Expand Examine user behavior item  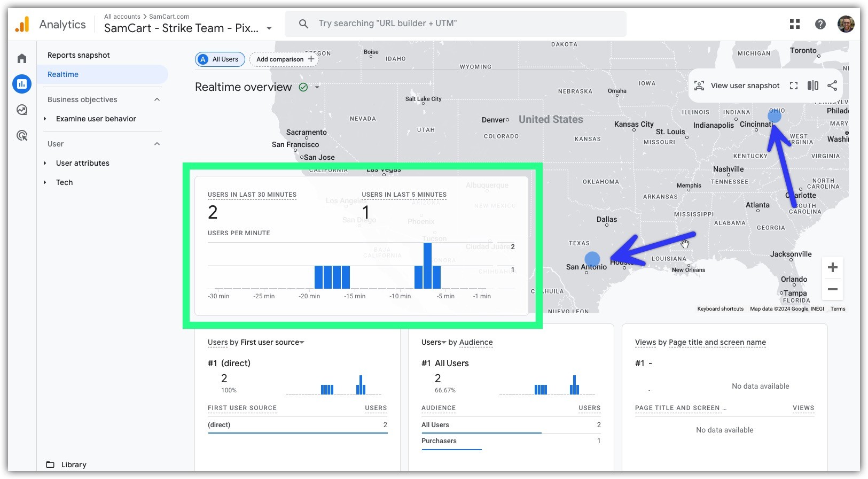[45, 119]
